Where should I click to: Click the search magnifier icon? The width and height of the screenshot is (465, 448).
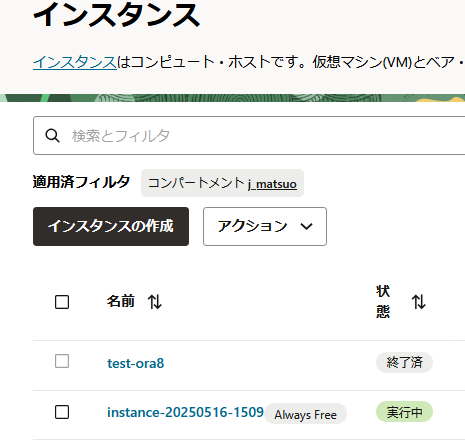(52, 136)
